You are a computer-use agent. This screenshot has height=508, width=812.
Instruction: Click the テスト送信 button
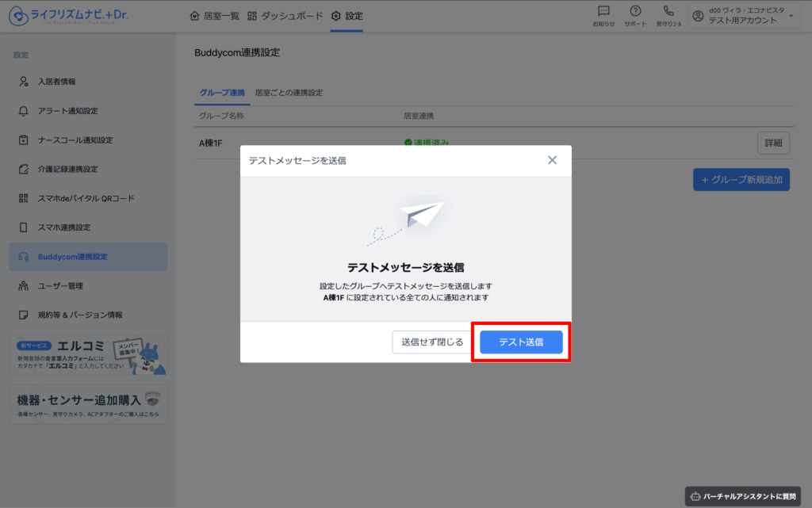tap(521, 342)
